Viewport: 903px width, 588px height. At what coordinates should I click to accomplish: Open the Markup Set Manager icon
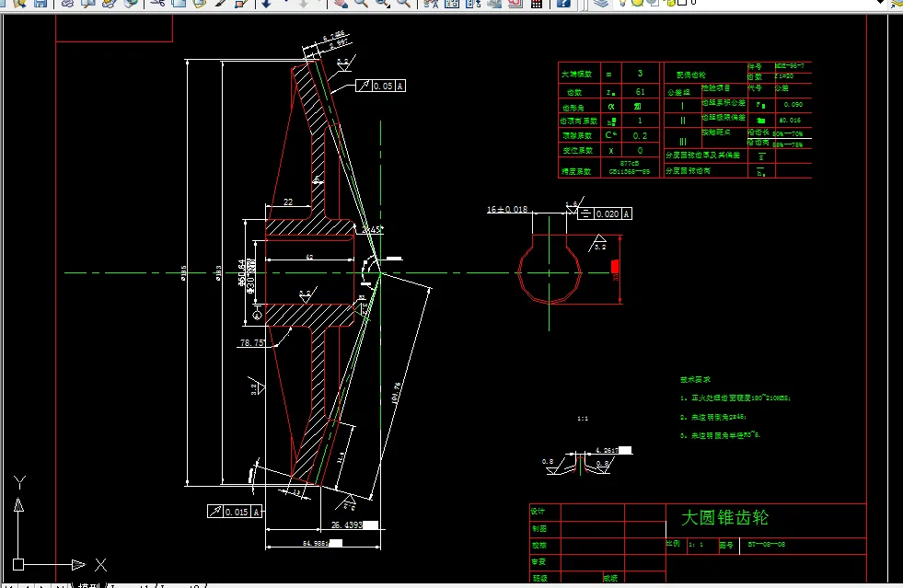[x=515, y=3]
